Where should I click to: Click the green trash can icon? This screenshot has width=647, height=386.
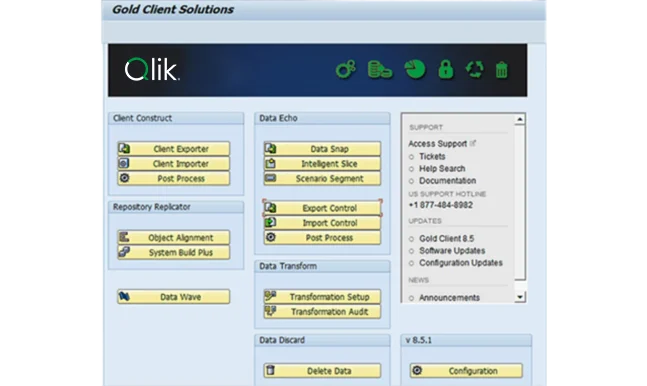point(501,70)
